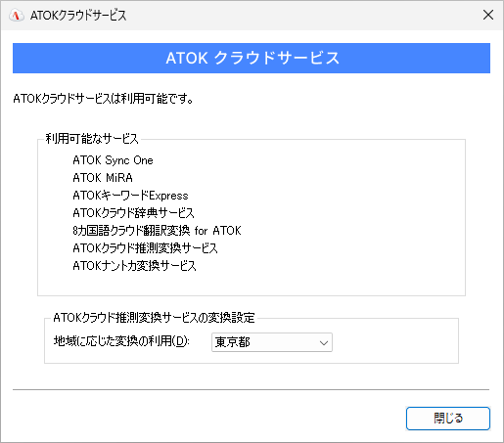The height and width of the screenshot is (443, 504).
Task: Select ATOKキーワードExpress service entry
Action: tap(130, 196)
